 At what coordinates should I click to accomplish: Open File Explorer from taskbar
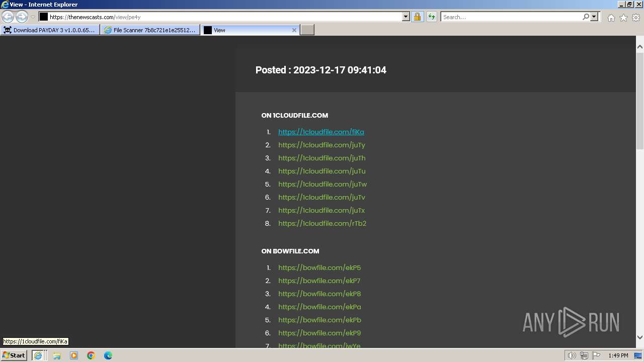(x=57, y=355)
